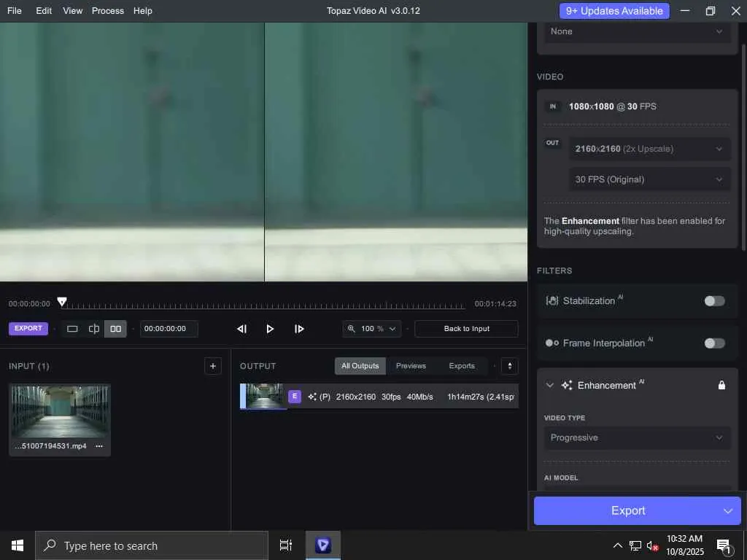Add a new input with plus button
Viewport: 747px width, 560px height.
point(213,366)
